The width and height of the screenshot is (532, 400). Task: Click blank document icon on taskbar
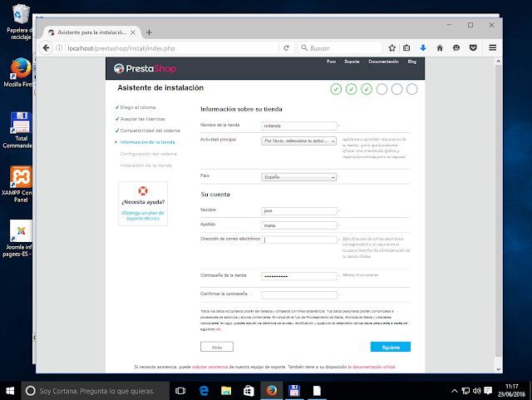[x=317, y=391]
